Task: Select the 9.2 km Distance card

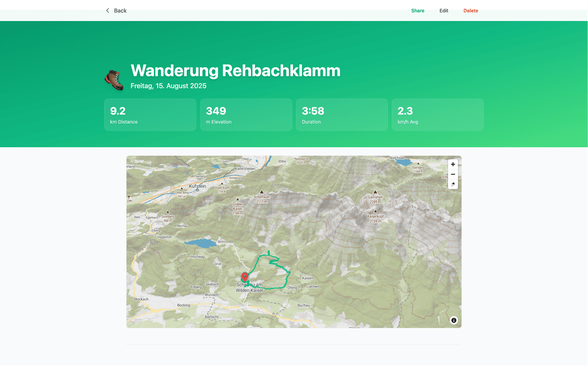Action: coord(150,115)
